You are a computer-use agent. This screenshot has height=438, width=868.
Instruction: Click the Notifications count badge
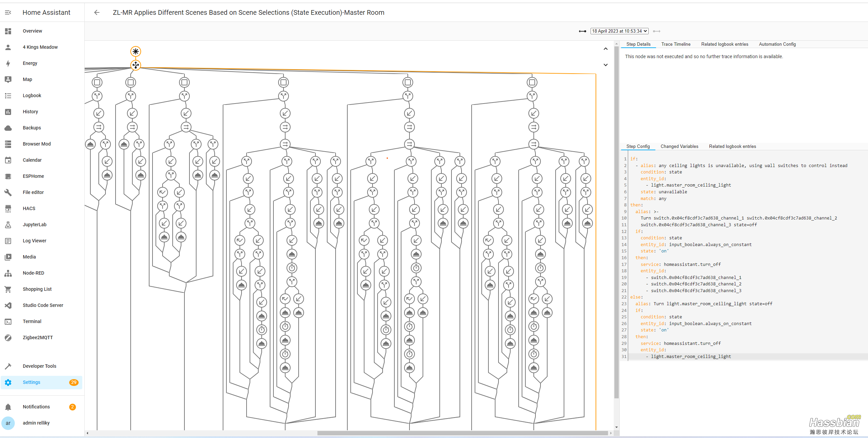coord(73,407)
